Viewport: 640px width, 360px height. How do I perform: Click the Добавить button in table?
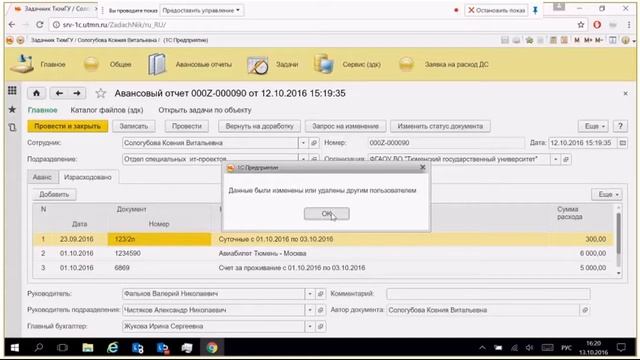pyautogui.click(x=54, y=194)
